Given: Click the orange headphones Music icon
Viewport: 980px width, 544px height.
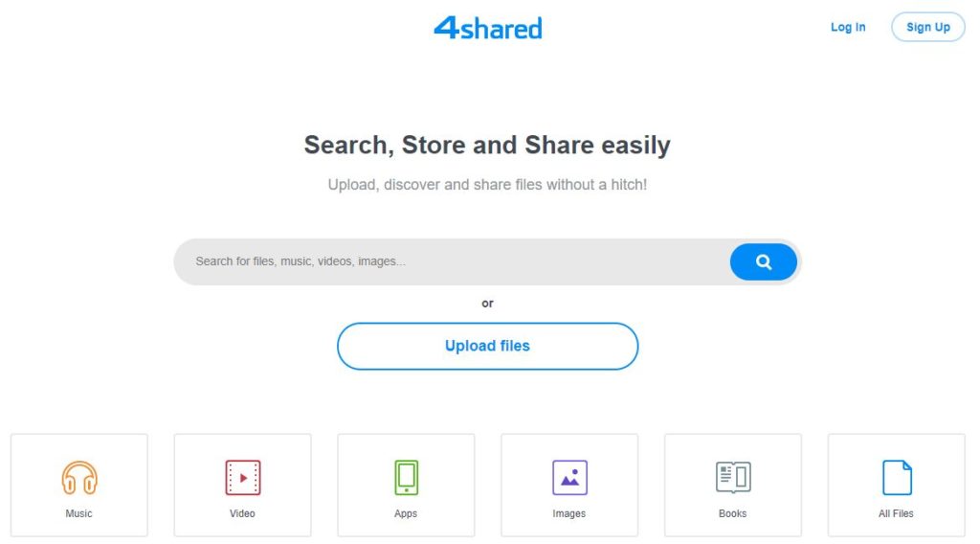Looking at the screenshot, I should coord(79,478).
